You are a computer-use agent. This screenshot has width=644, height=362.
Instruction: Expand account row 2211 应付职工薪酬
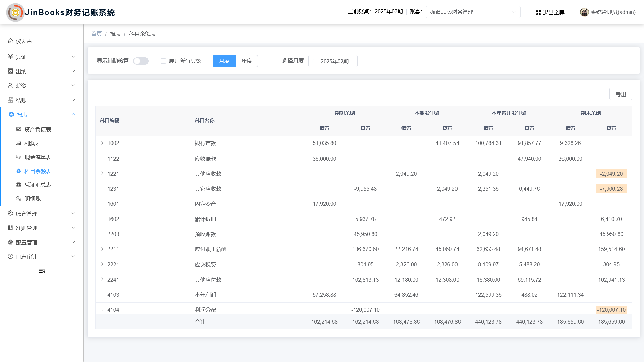pyautogui.click(x=102, y=249)
